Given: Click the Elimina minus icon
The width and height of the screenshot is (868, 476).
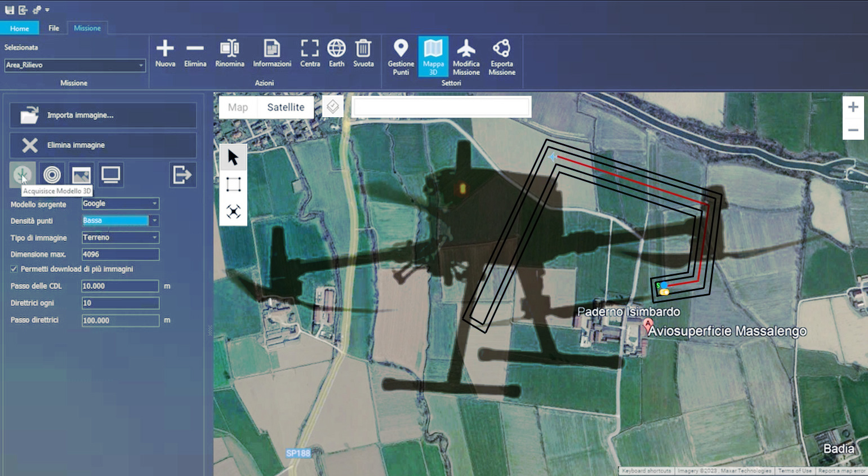Looking at the screenshot, I should [x=195, y=49].
